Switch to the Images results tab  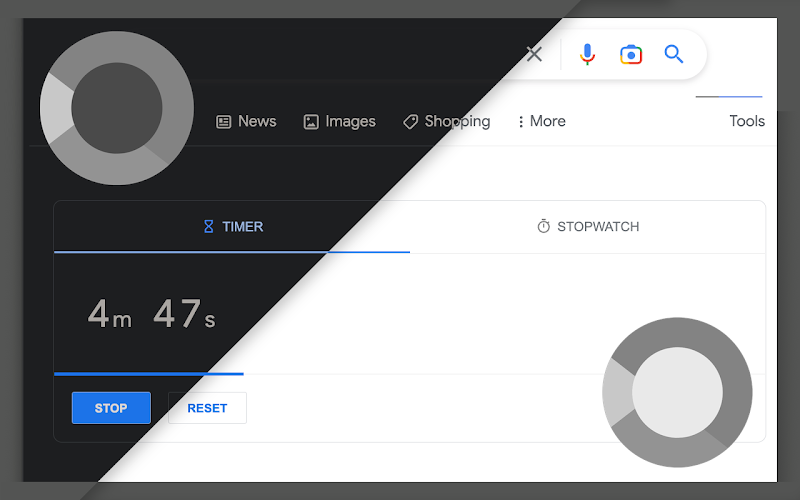(340, 121)
